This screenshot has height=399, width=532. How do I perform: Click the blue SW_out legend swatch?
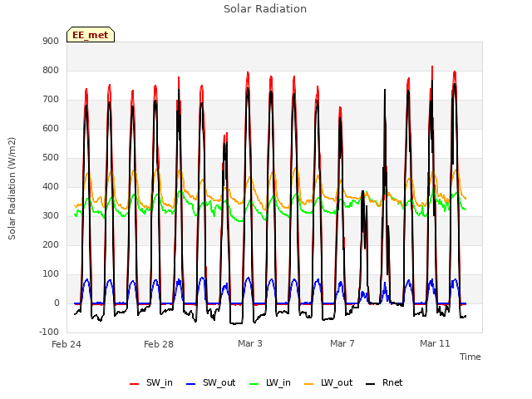click(191, 384)
